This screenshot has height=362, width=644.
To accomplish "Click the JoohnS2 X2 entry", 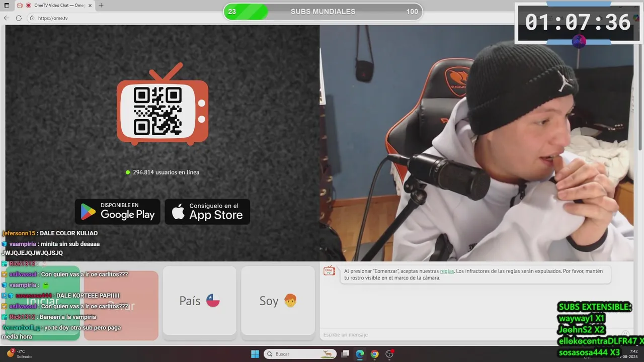I will (x=582, y=330).
